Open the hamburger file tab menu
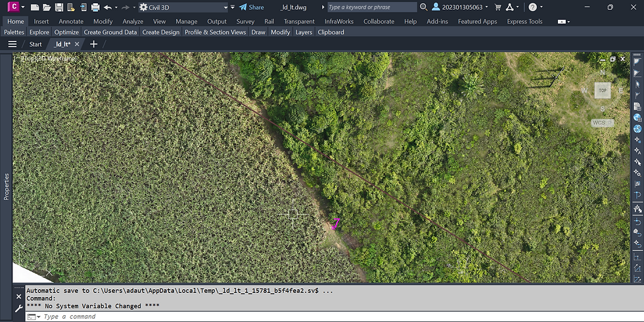This screenshot has height=322, width=644. pyautogui.click(x=12, y=44)
